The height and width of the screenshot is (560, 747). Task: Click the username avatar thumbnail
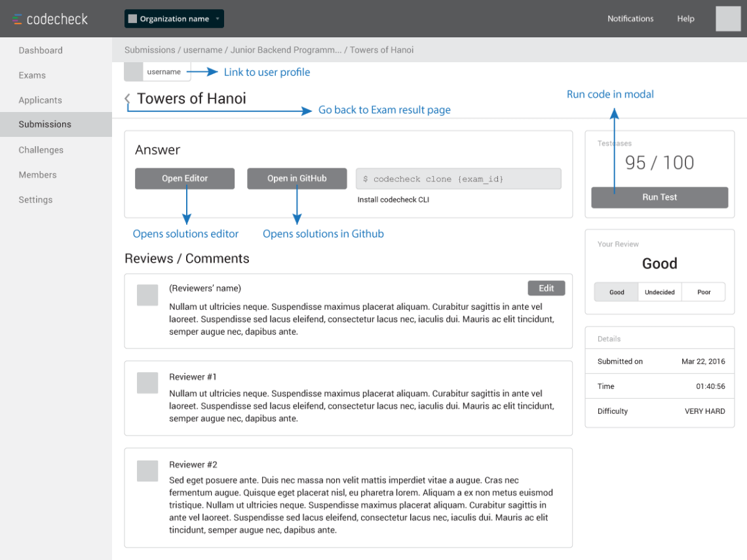pyautogui.click(x=133, y=71)
